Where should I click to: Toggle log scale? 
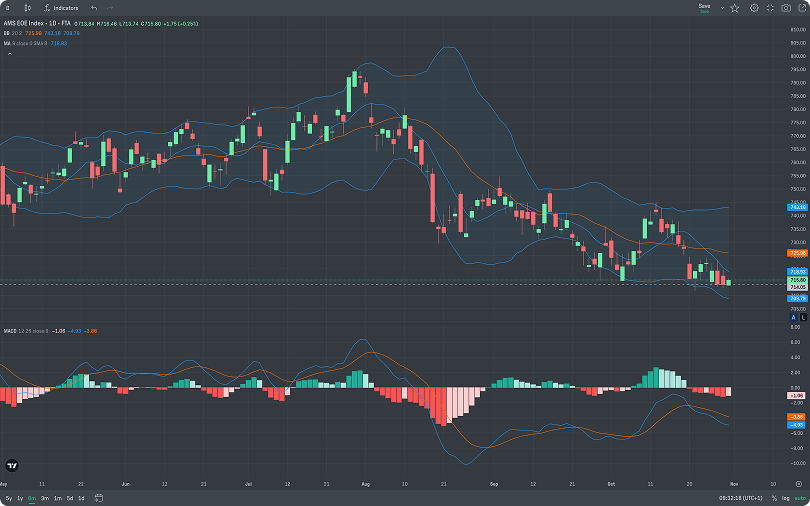pos(785,498)
